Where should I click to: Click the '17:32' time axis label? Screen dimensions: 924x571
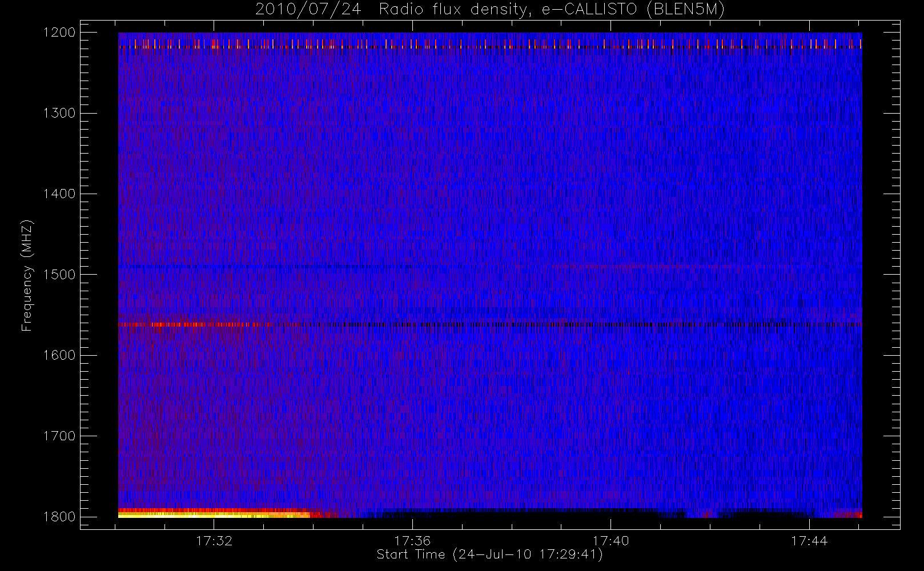pyautogui.click(x=214, y=541)
